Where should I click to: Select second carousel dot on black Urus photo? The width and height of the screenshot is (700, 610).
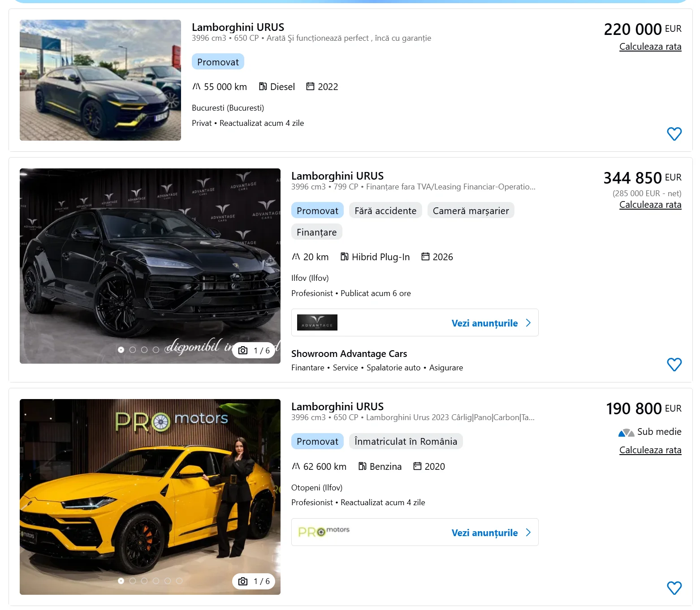pos(133,350)
